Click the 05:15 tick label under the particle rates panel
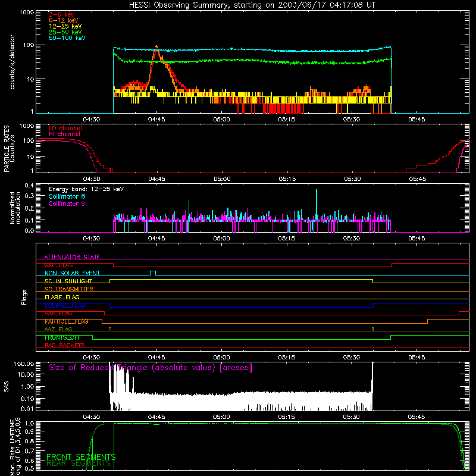The height and width of the screenshot is (476, 476). 287,179
